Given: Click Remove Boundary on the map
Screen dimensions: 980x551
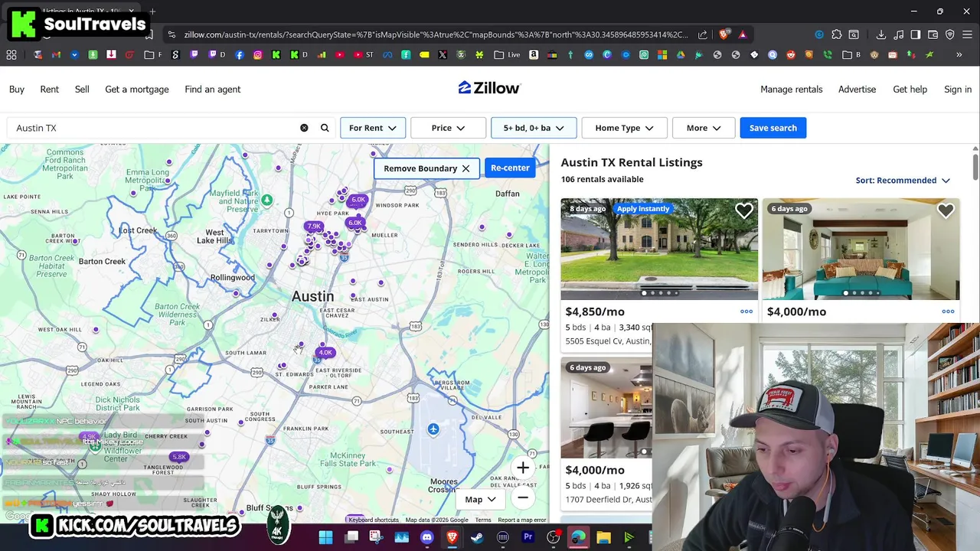Looking at the screenshot, I should coord(426,168).
